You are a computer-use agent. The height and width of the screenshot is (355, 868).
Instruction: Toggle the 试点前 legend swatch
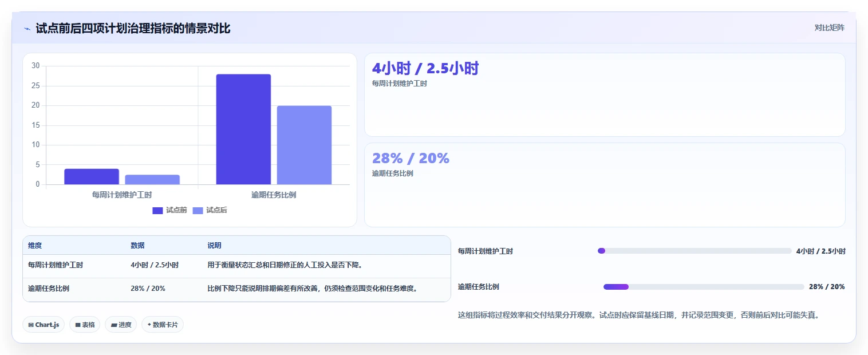[x=157, y=210]
